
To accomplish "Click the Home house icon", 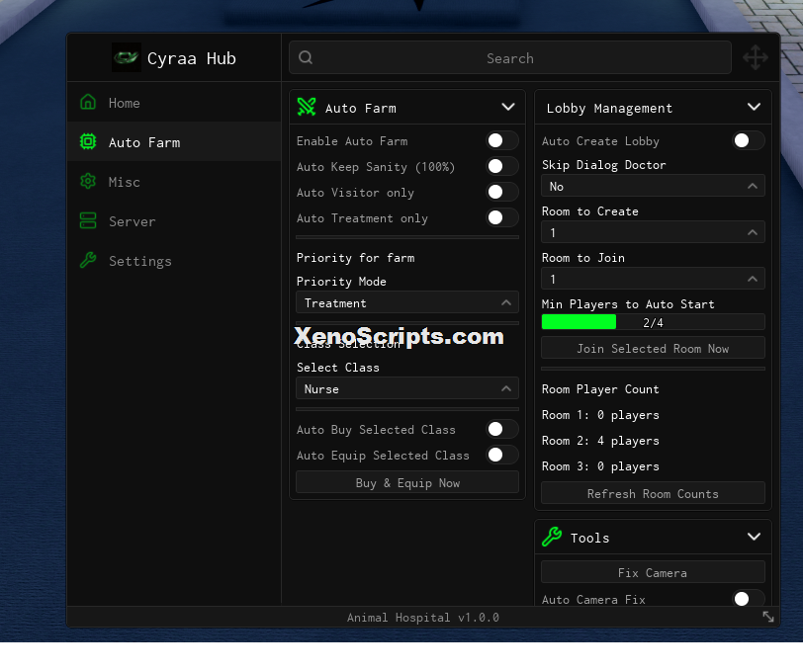I will click(x=88, y=103).
